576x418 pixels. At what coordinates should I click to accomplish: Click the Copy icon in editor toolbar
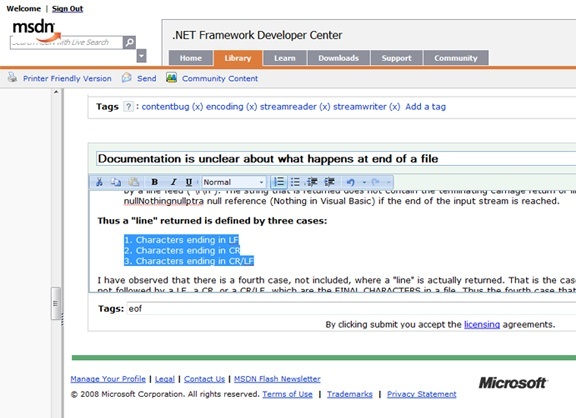tap(116, 182)
